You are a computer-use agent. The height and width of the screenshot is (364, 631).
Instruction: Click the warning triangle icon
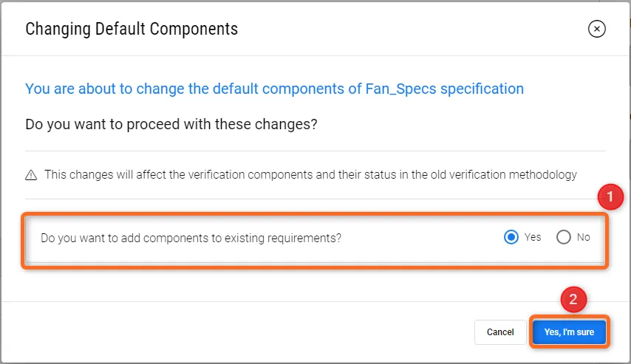[x=31, y=175]
